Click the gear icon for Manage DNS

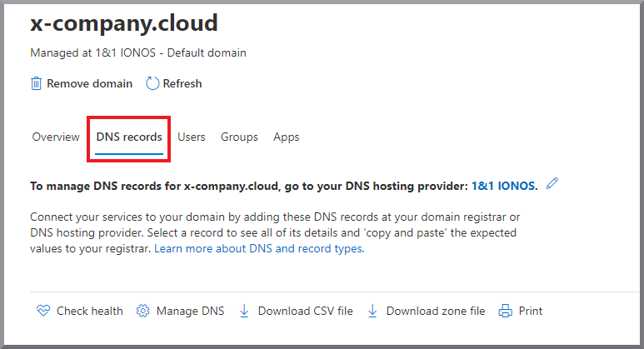point(143,311)
